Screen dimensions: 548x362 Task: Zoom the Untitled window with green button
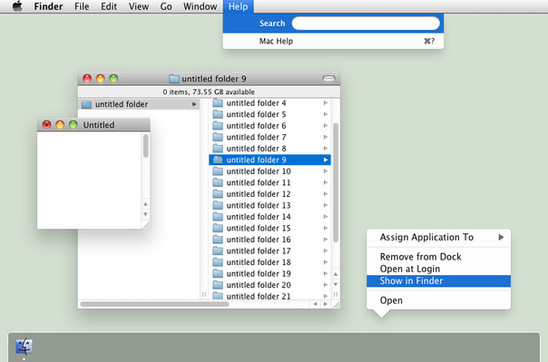[73, 124]
